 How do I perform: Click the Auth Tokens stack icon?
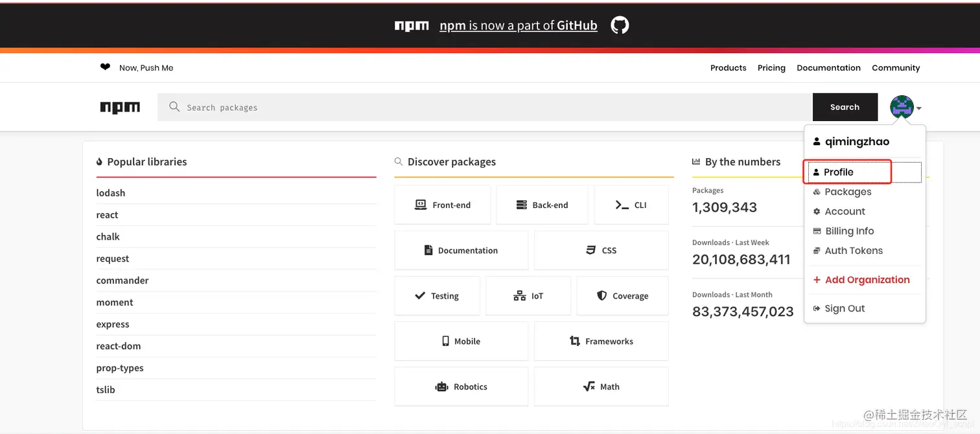pos(817,251)
